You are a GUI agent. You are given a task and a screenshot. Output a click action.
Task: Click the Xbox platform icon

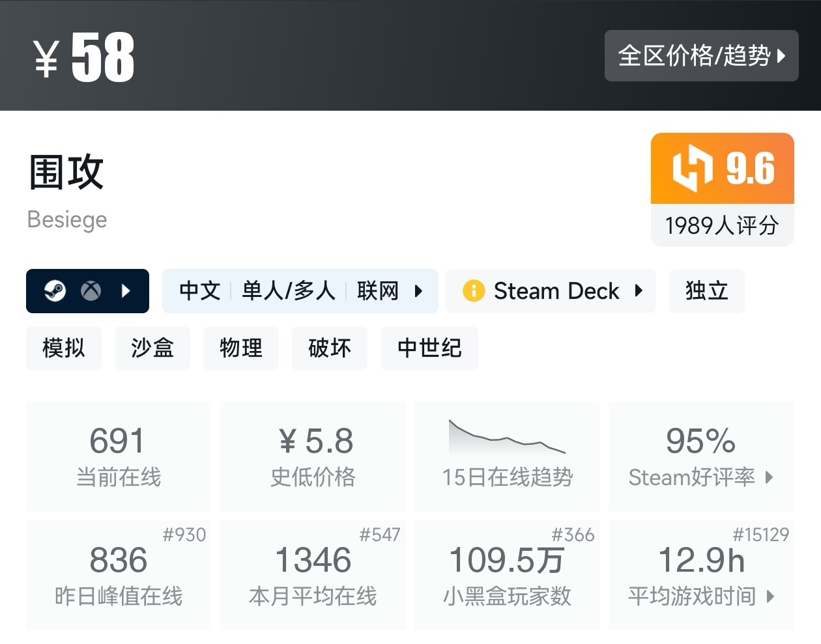(91, 290)
